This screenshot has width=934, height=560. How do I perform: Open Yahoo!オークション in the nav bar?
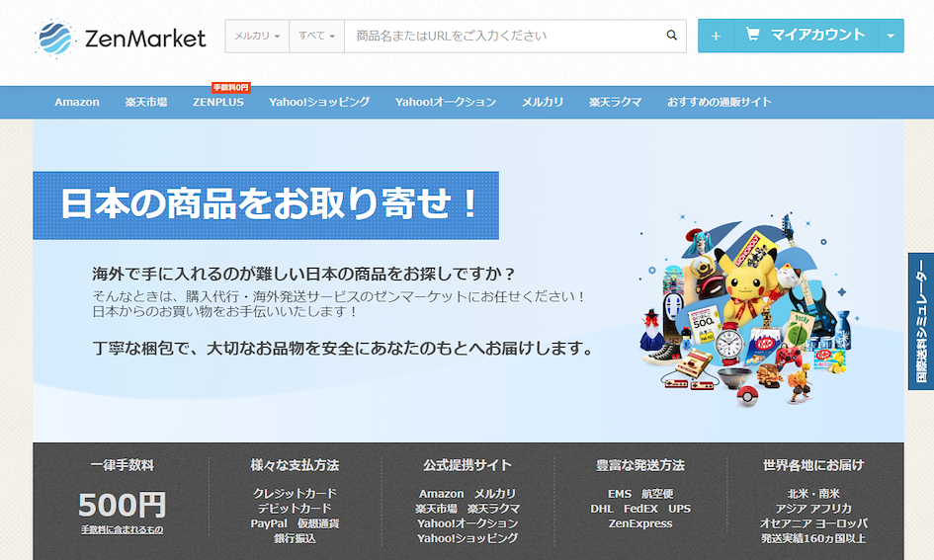tap(446, 103)
